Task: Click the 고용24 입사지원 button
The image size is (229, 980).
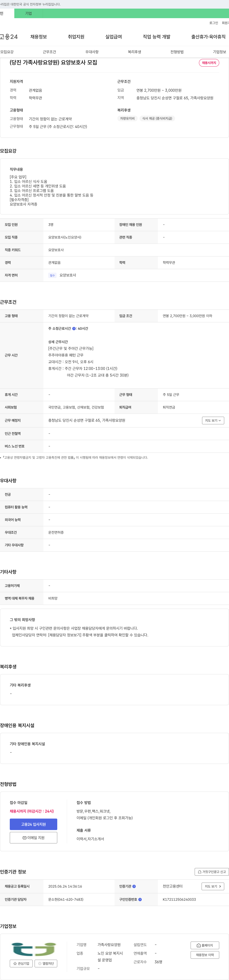Action: point(33,824)
